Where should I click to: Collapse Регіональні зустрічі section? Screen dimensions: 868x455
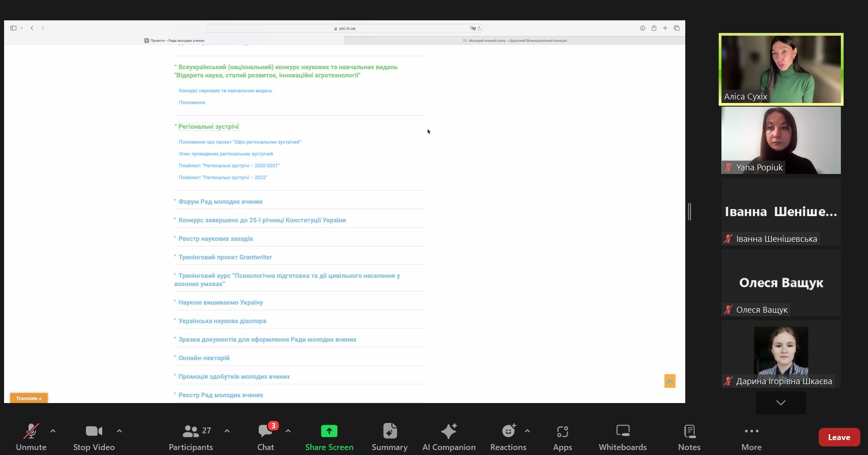point(208,127)
